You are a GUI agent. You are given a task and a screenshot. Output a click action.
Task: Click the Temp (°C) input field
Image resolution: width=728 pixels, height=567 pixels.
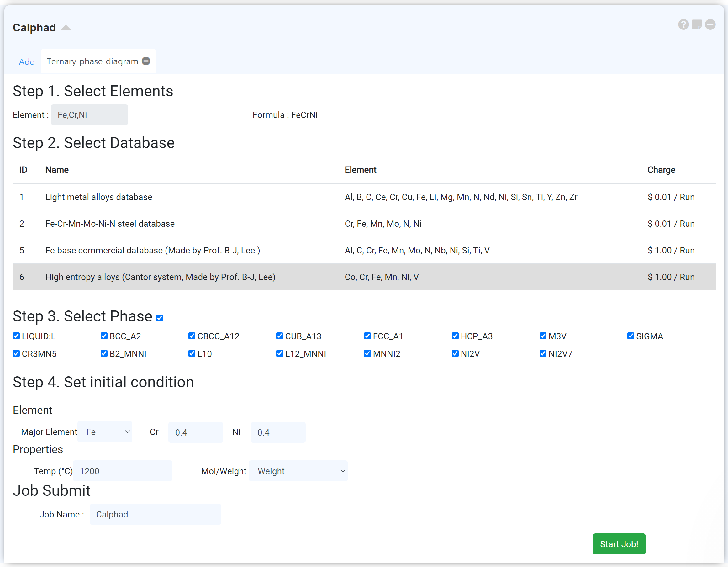pos(122,471)
